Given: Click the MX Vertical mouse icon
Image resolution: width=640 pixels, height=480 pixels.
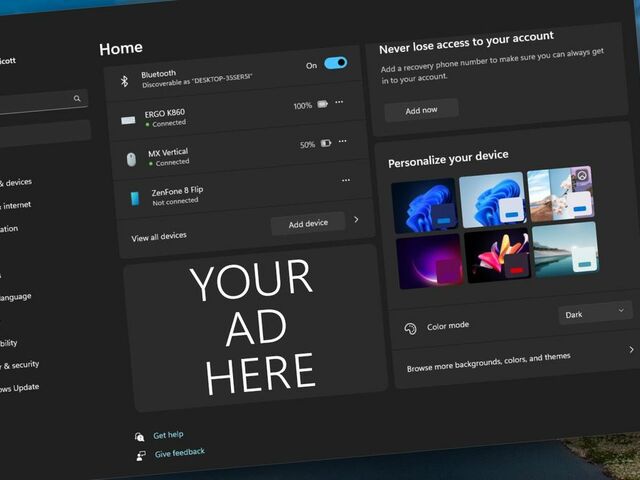Looking at the screenshot, I should (x=131, y=159).
